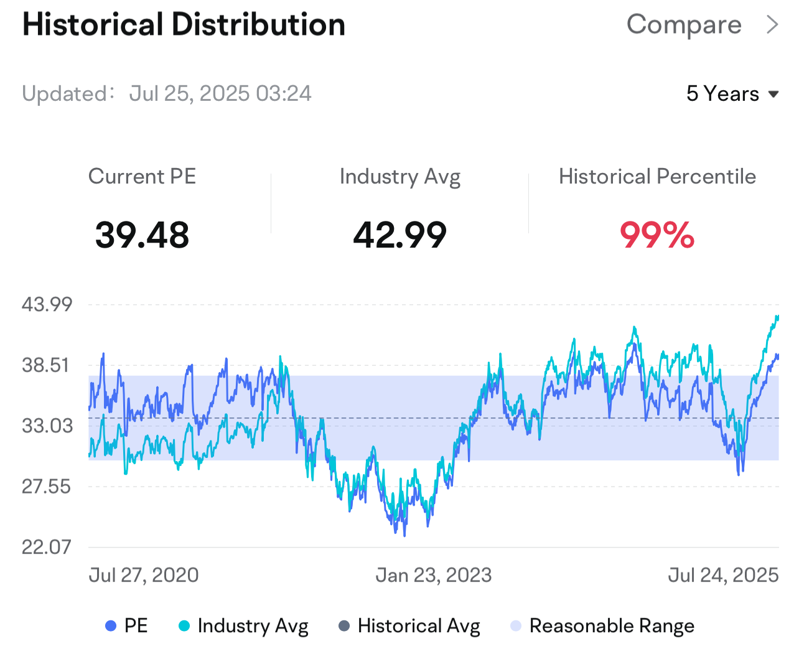Select the Industry Avg legend label
The height and width of the screenshot is (672, 799).
point(253,626)
